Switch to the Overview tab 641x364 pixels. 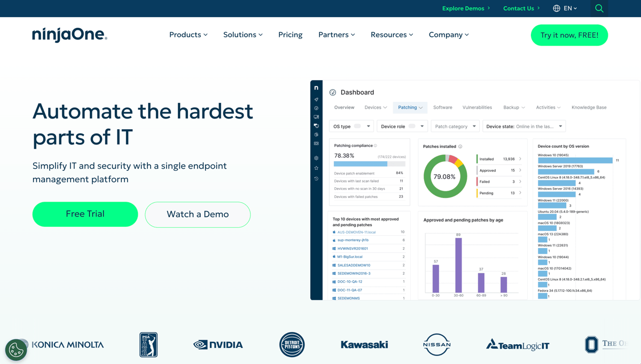point(344,107)
